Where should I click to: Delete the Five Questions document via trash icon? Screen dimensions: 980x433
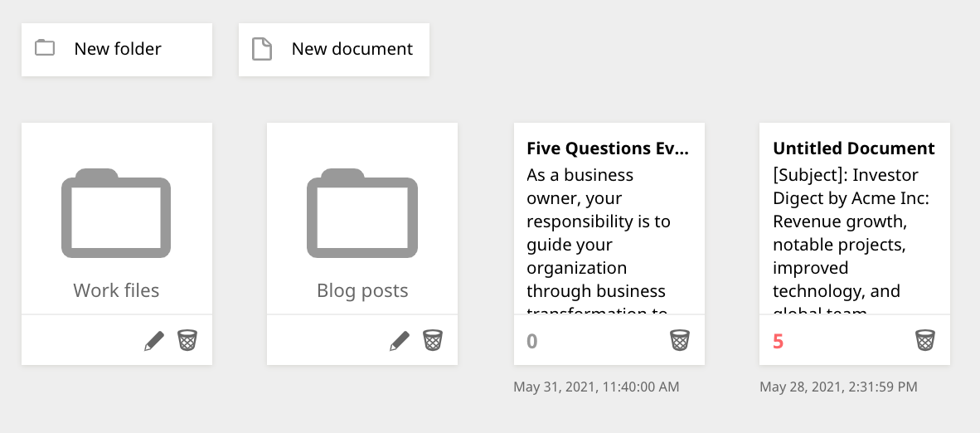click(x=680, y=340)
